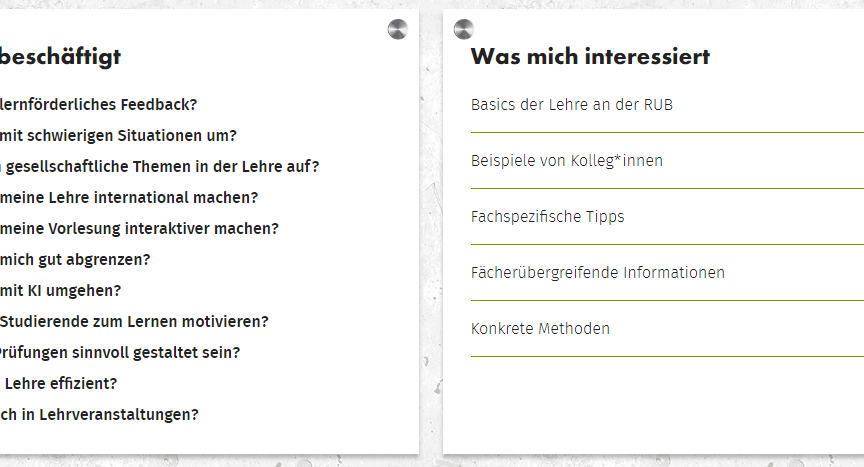Screen dimensions: 864x467
Task: Open the 'mit KI umgehen?' link
Action: 61,290
